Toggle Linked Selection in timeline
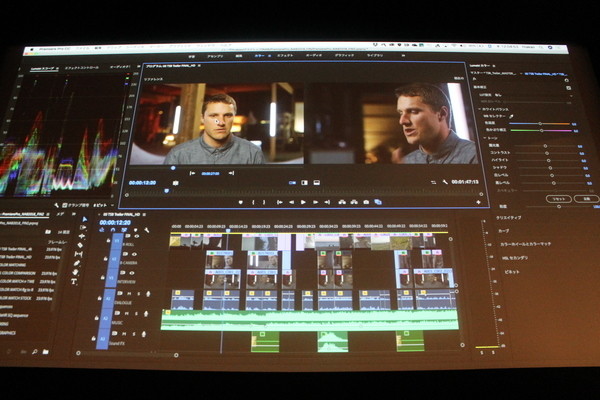Viewport: 600px width, 400px height. (x=124, y=230)
